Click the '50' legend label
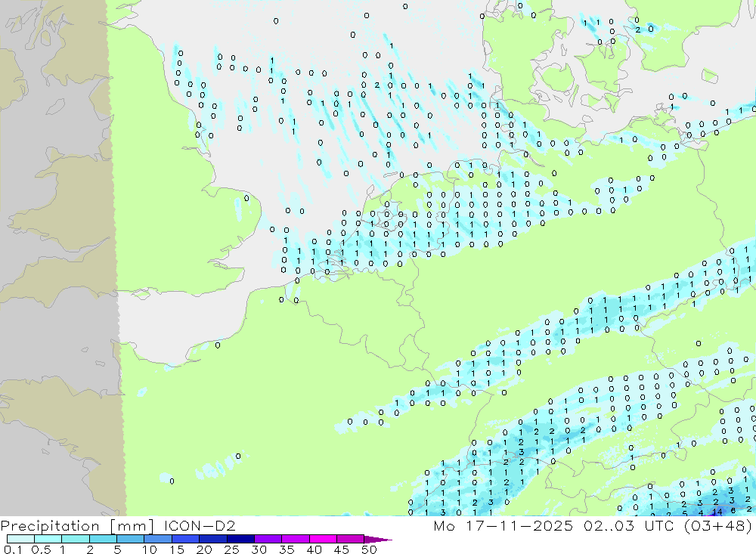756x554 pixels. pos(369,549)
